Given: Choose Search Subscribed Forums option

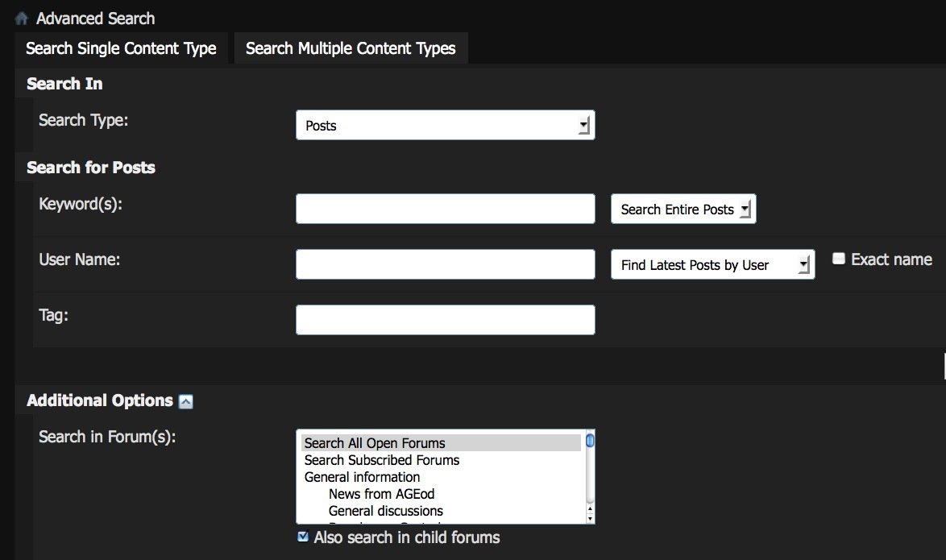Looking at the screenshot, I should point(382,460).
